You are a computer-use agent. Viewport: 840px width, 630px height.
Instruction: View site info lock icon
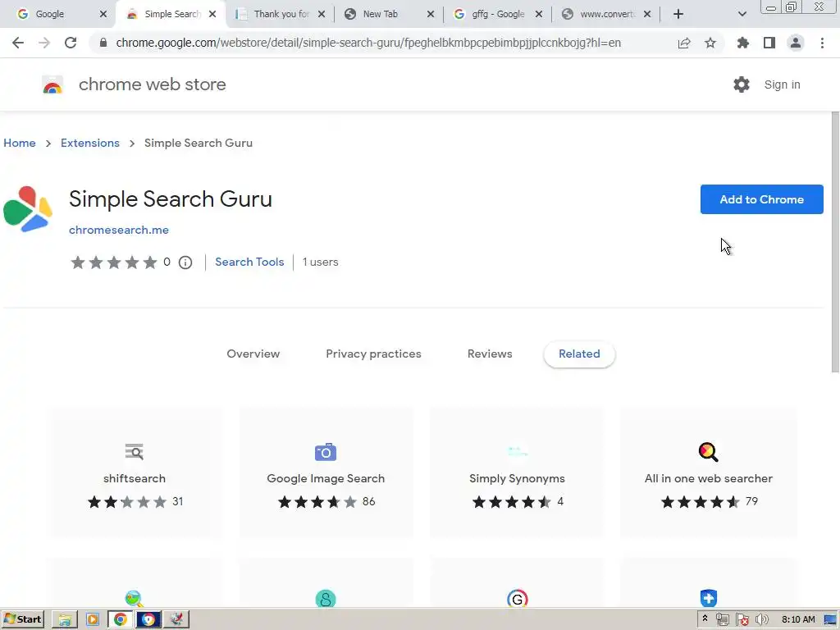point(103,43)
